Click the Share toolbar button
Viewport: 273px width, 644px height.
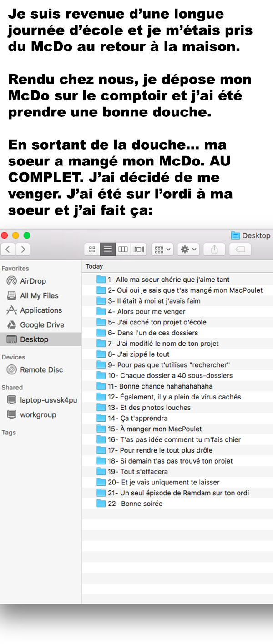pyautogui.click(x=214, y=249)
